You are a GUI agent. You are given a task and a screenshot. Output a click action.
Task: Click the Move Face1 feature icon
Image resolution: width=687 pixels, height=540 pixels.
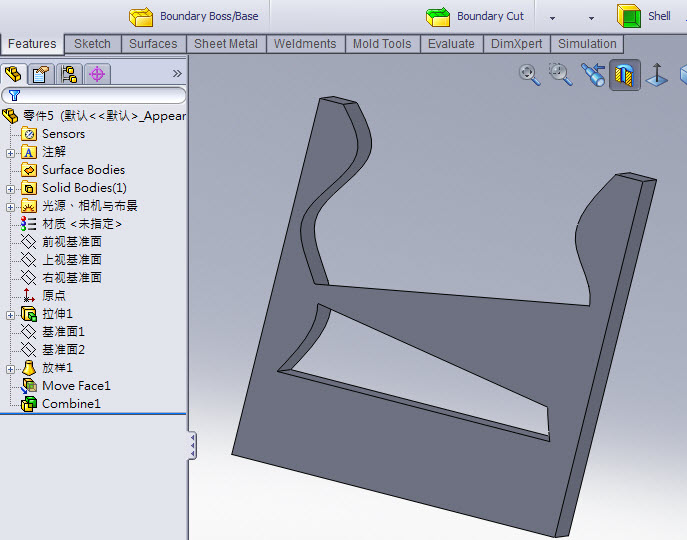[x=29, y=386]
